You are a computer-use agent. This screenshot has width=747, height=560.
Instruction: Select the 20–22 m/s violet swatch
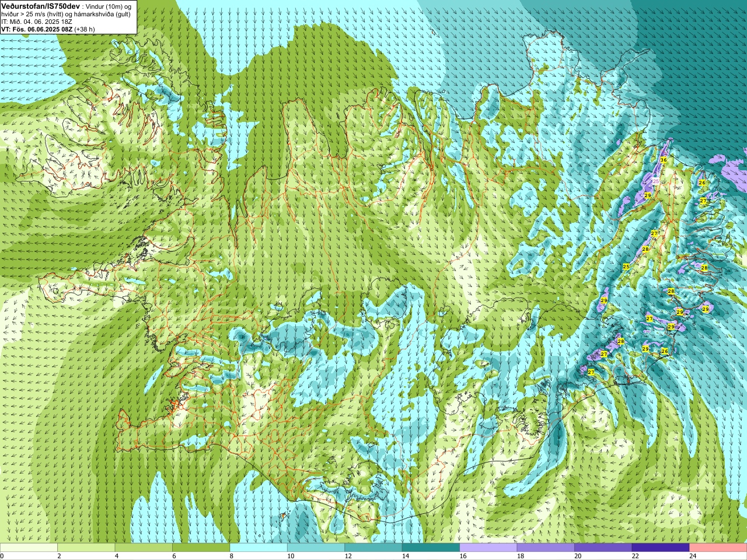point(603,548)
